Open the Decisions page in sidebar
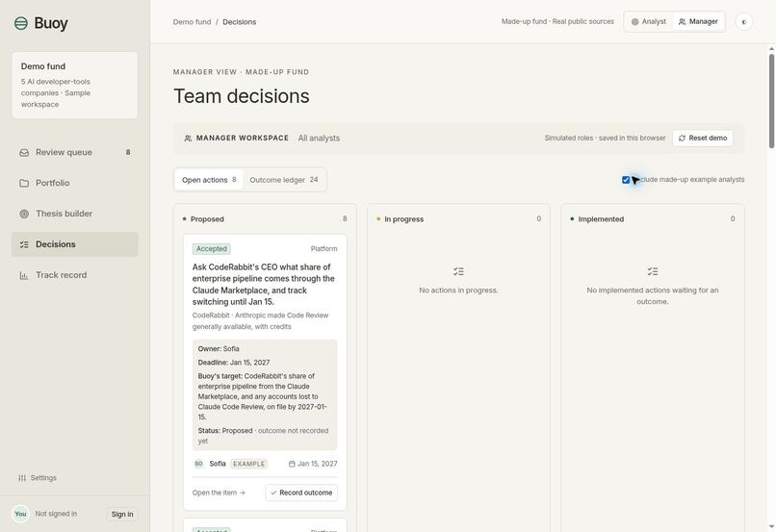The height and width of the screenshot is (532, 776). [x=75, y=244]
